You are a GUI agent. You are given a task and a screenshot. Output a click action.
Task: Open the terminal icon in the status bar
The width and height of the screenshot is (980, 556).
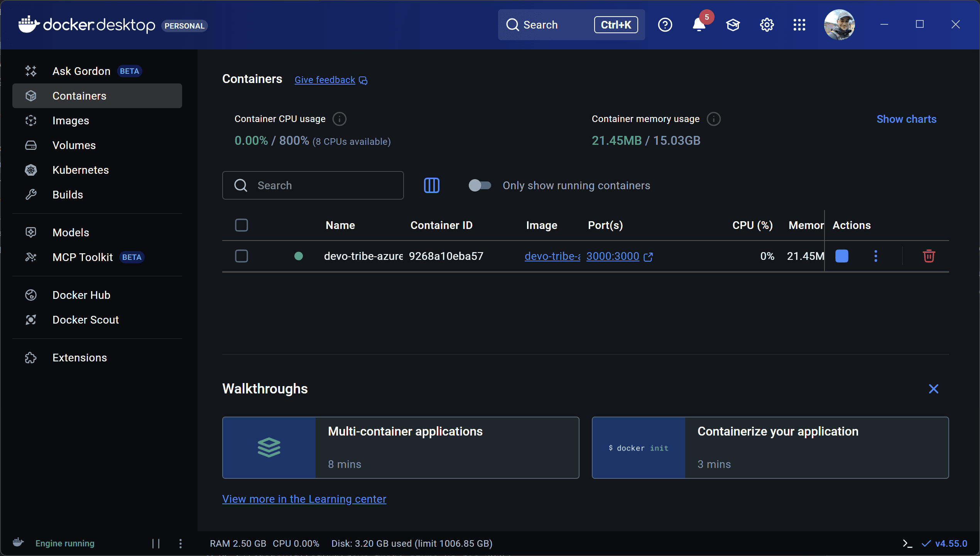907,544
